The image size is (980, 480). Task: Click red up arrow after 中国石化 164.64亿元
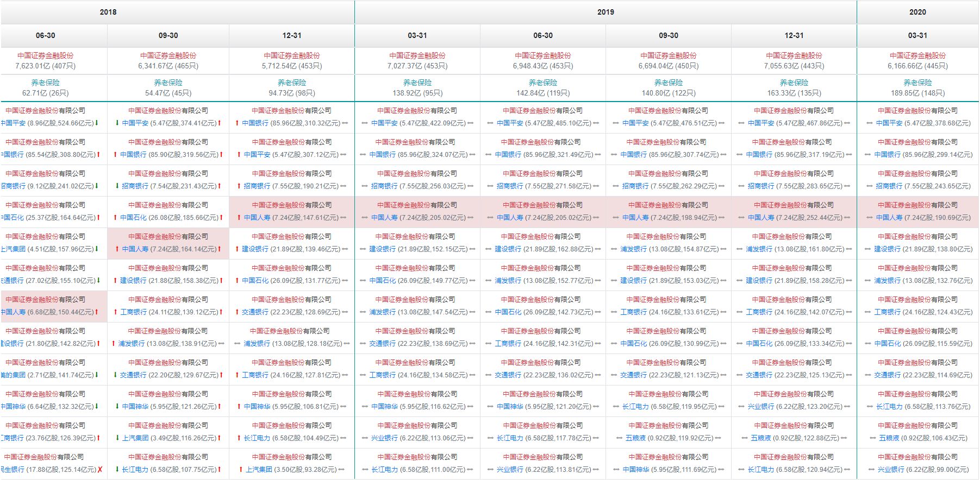[98, 218]
